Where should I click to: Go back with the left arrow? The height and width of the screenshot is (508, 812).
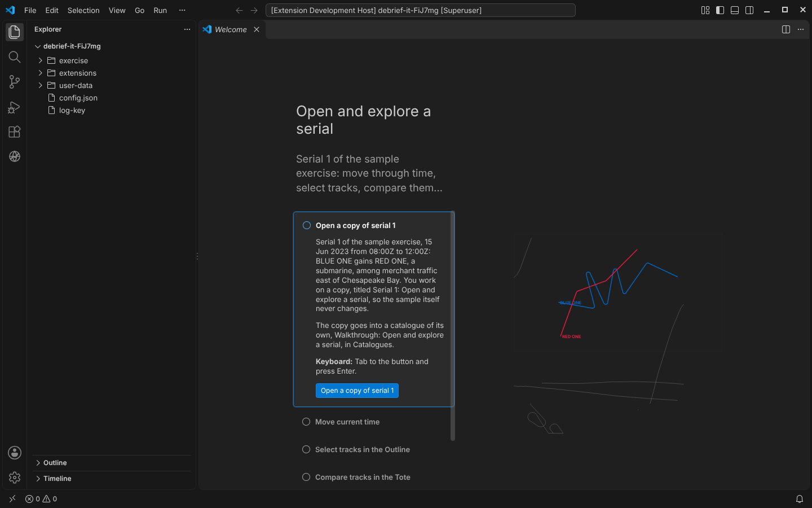(x=239, y=10)
